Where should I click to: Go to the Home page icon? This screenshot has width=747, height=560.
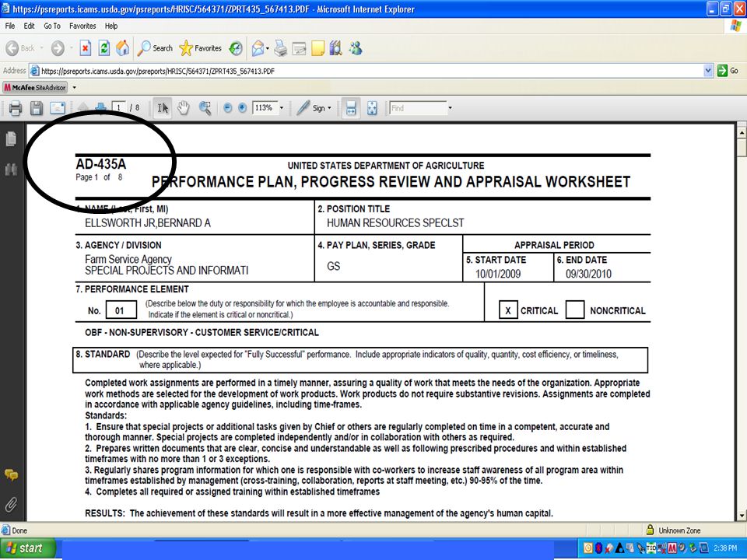coord(122,48)
